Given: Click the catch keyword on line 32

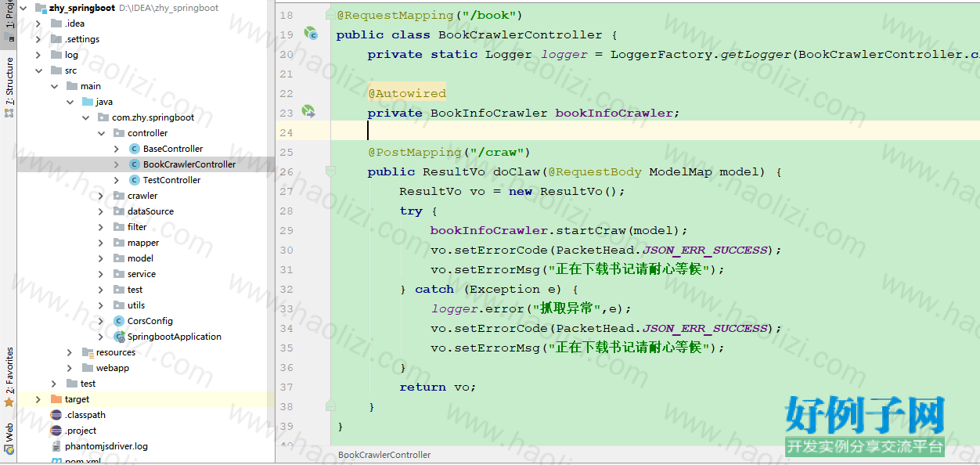Looking at the screenshot, I should tap(434, 289).
